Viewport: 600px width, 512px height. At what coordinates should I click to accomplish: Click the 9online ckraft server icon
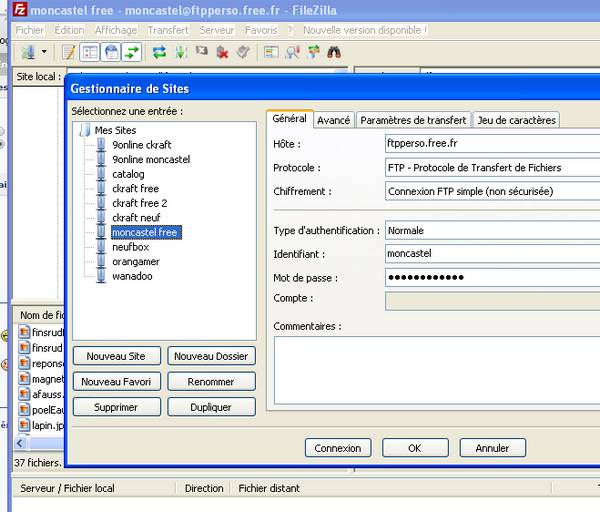101,145
